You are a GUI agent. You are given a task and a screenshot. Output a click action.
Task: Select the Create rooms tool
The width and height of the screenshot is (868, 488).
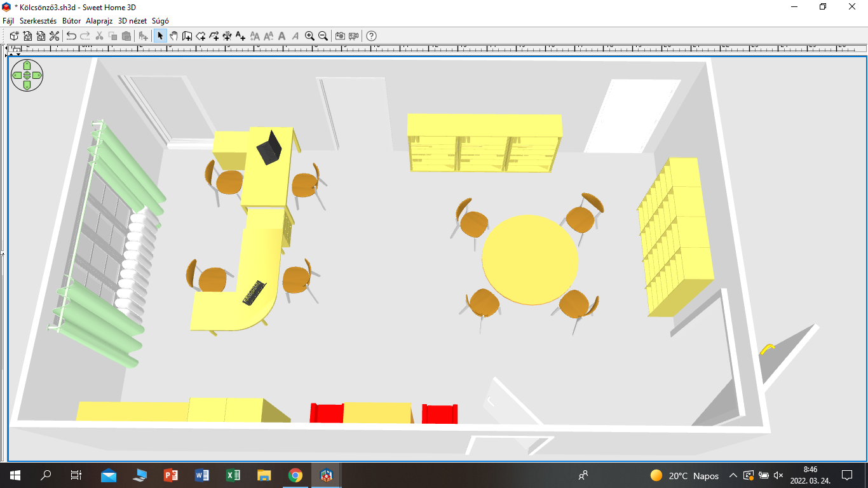200,36
